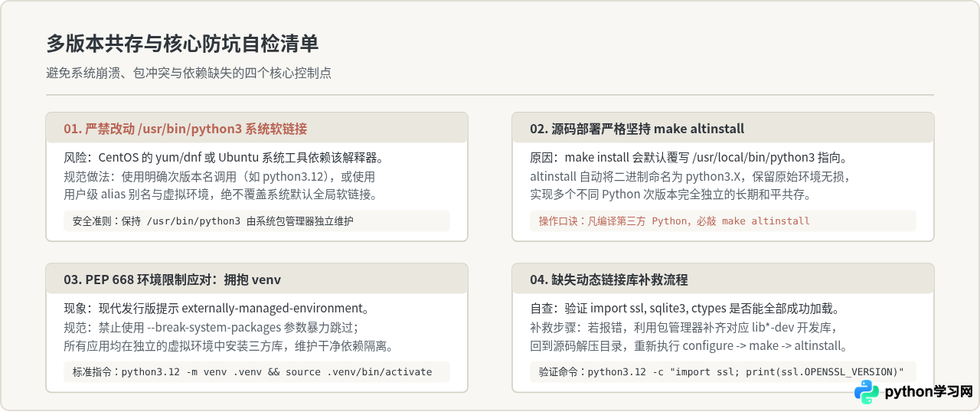The image size is (980, 412).
Task: Click the line 所有应用均在独立的虚拟环境中安装三方库
Action: (x=228, y=345)
